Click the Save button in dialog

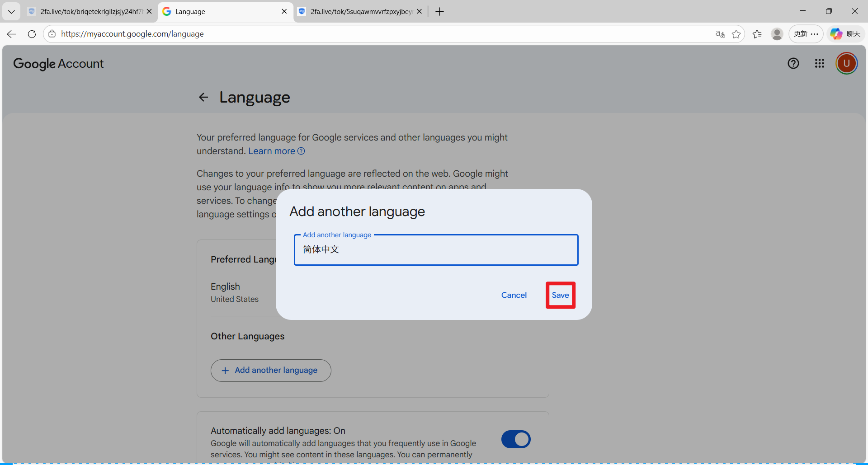click(x=560, y=295)
